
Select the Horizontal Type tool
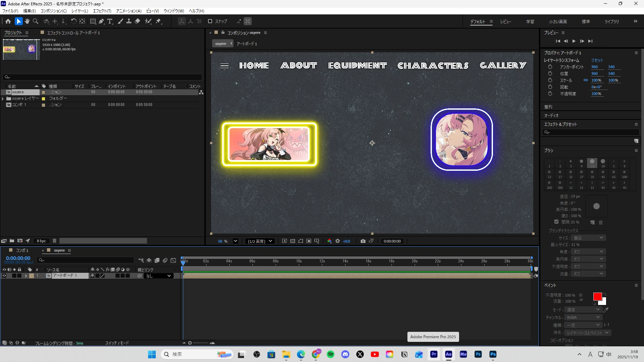click(110, 21)
